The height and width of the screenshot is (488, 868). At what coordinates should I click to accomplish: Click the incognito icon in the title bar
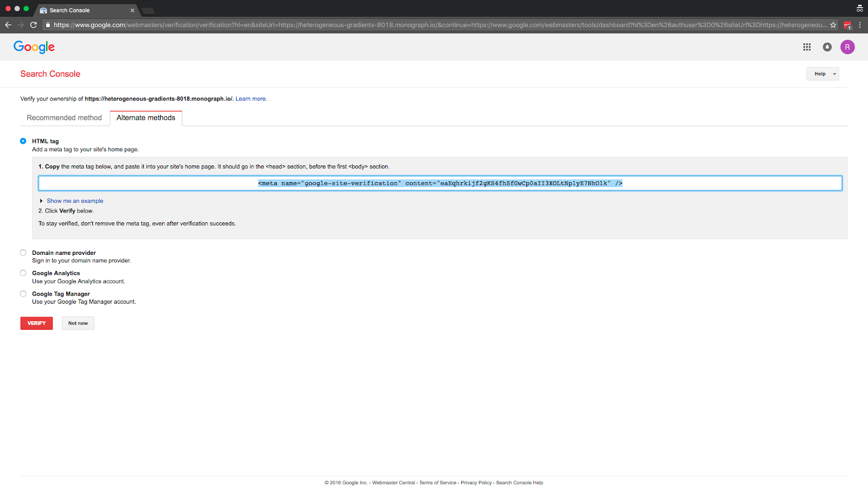860,8
